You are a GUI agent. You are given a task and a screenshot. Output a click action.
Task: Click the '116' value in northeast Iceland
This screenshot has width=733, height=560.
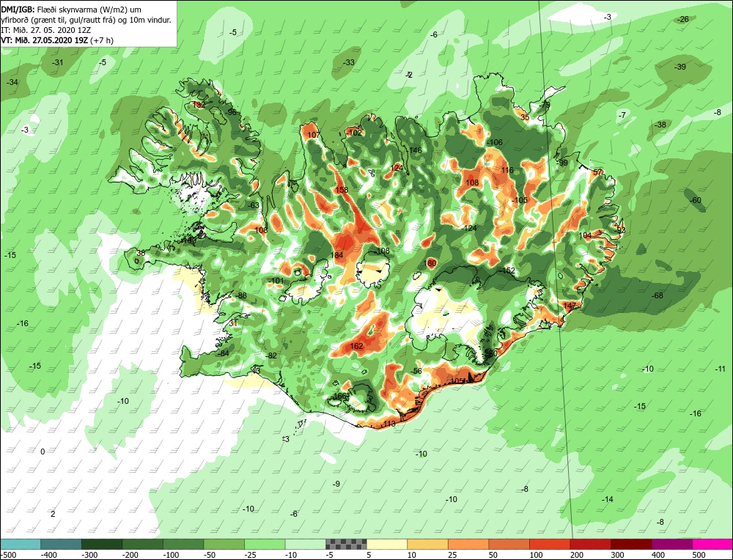pos(507,170)
